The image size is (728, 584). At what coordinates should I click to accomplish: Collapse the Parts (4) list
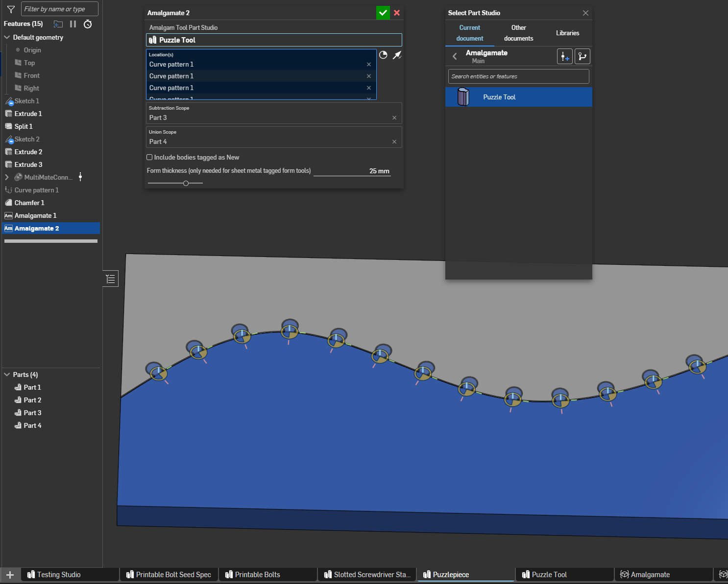7,374
